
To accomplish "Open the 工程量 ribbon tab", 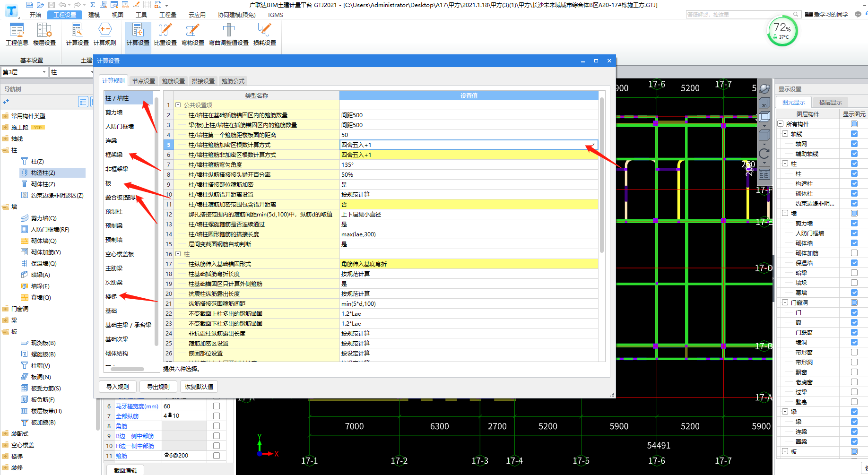I will pos(168,15).
